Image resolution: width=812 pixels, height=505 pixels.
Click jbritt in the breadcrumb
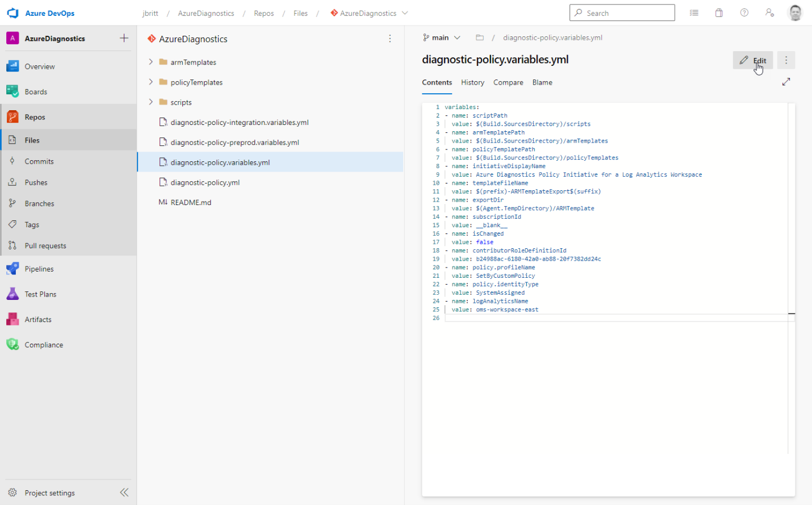point(150,13)
